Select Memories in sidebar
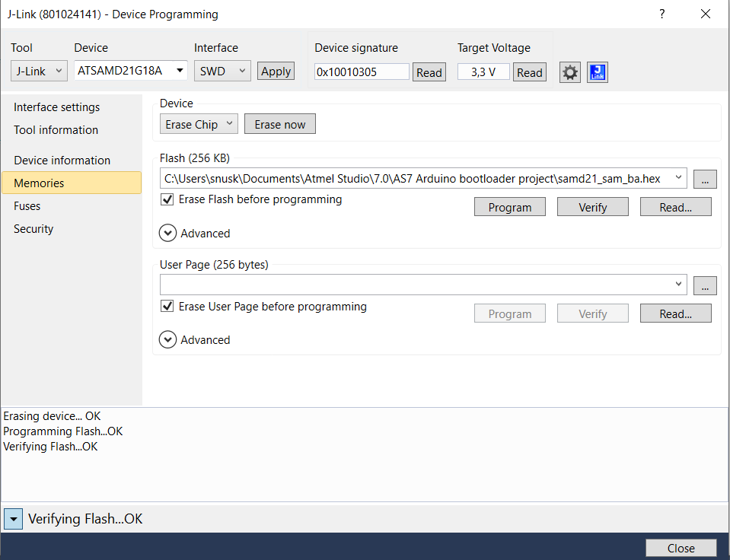 (72, 183)
